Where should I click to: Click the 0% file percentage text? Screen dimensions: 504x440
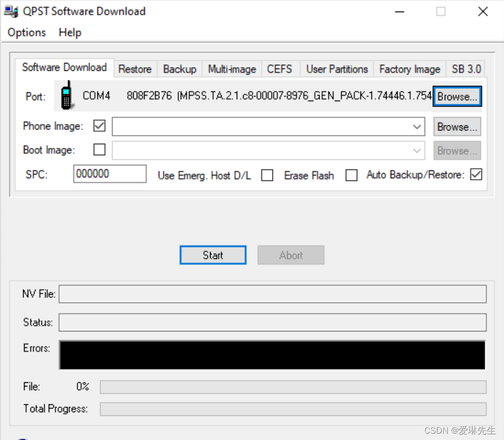click(83, 387)
